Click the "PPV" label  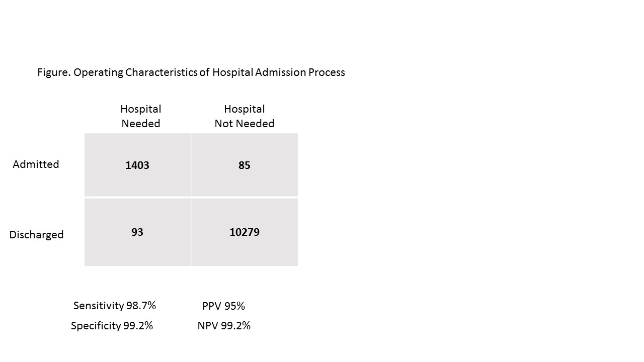click(x=212, y=306)
